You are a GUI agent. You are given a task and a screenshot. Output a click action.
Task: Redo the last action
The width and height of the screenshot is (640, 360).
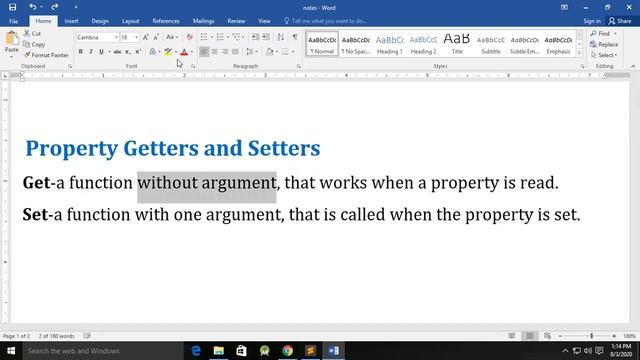pyautogui.click(x=54, y=7)
